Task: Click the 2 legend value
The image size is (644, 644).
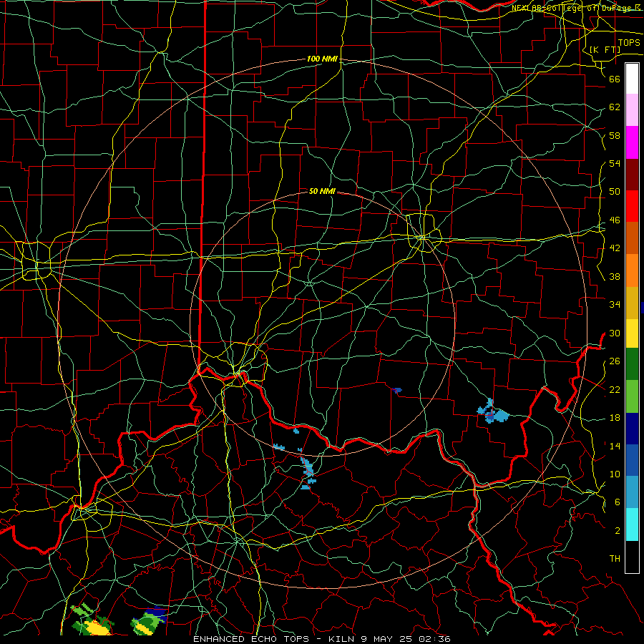Action: coord(617,531)
